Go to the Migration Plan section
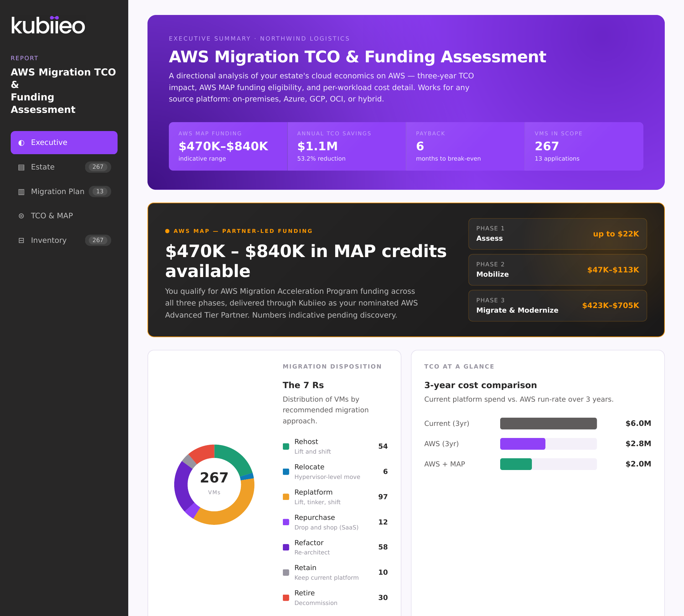This screenshot has height=616, width=684. (x=64, y=192)
